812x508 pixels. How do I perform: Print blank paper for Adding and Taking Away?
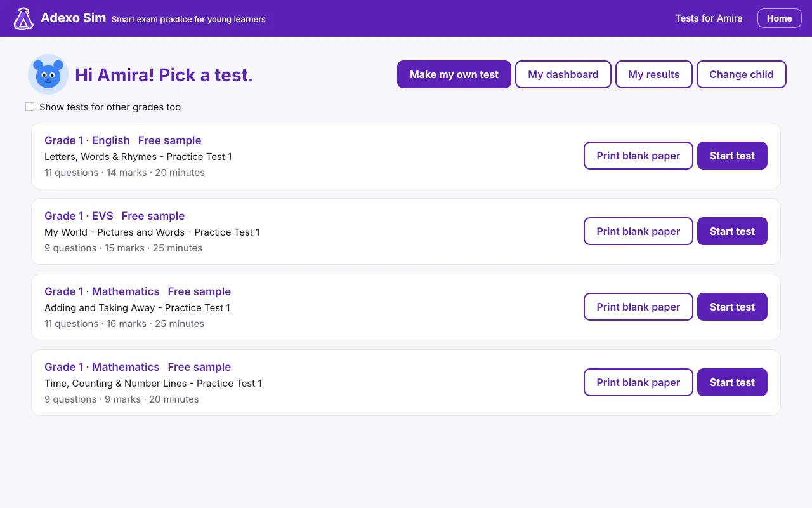[x=638, y=307]
